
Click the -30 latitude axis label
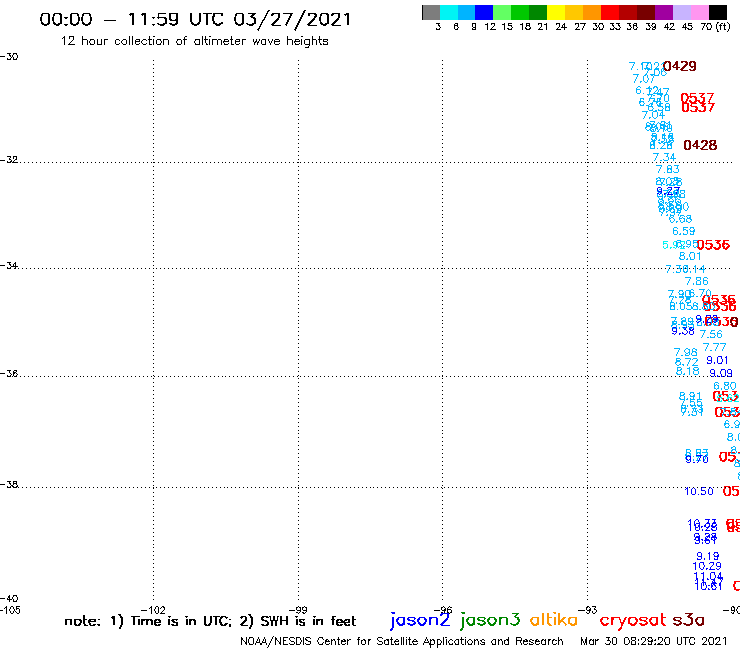(x=9, y=57)
